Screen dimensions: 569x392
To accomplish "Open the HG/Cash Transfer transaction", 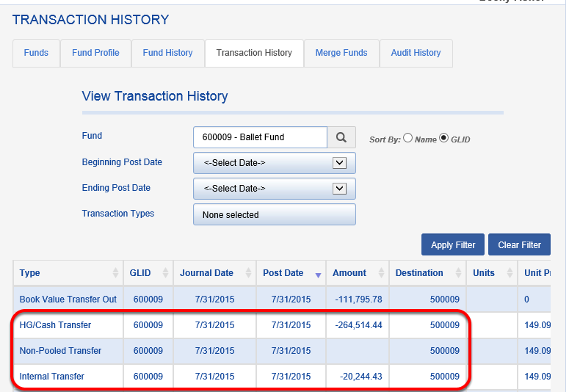I will click(x=55, y=325).
